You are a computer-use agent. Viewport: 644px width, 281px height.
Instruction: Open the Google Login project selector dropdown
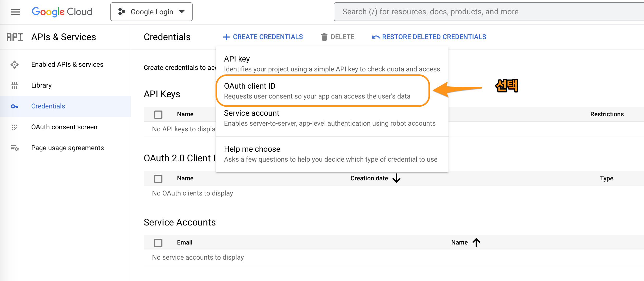tap(151, 12)
